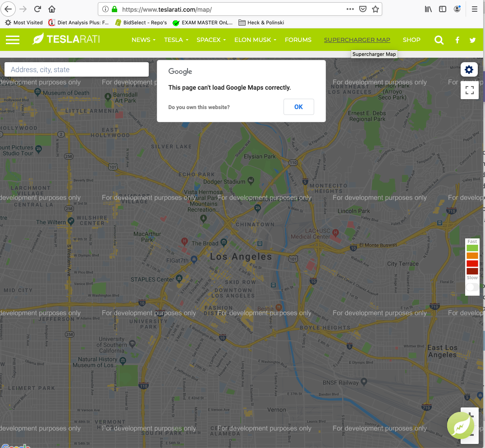Open map settings gear
This screenshot has height=448, width=485.
pyautogui.click(x=469, y=69)
